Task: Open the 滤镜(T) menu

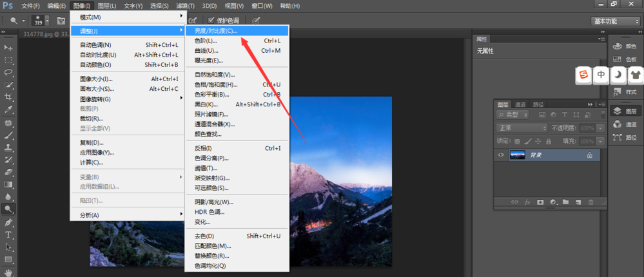Action: 186,6
